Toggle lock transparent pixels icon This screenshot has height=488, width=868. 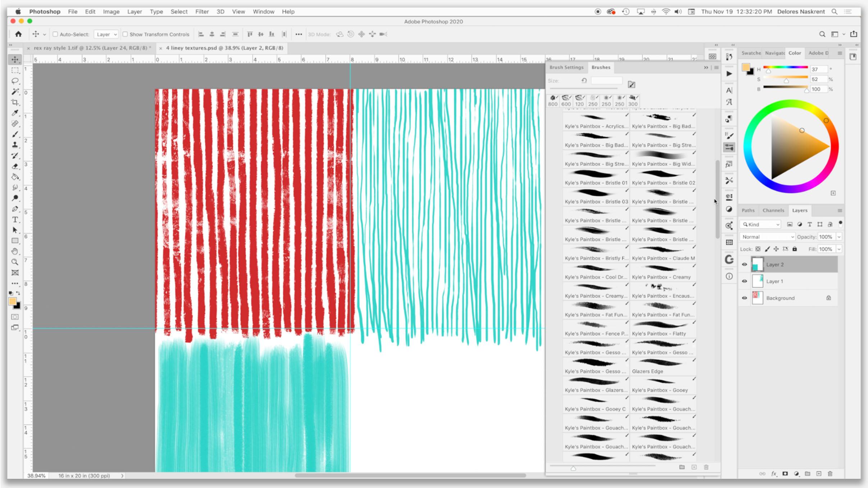(758, 249)
